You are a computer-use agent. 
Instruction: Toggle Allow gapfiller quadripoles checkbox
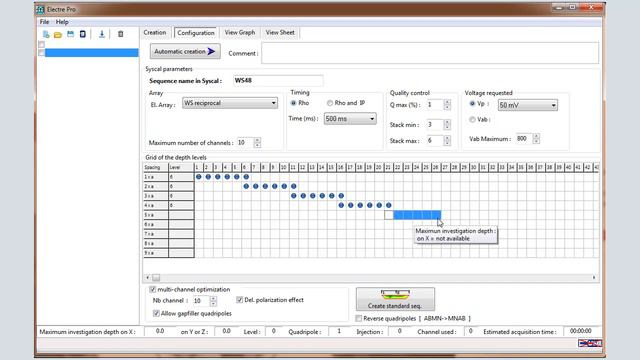click(x=156, y=313)
